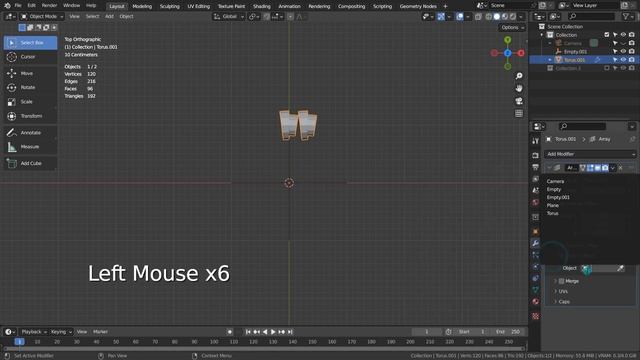Toggle X-ray display in viewport header
640x360 pixels.
tap(478, 17)
